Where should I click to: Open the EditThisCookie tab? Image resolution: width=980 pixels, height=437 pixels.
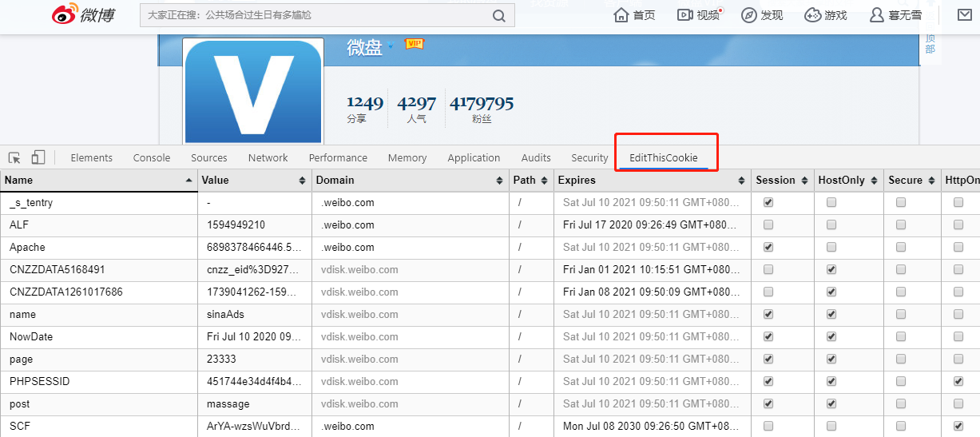pos(664,157)
